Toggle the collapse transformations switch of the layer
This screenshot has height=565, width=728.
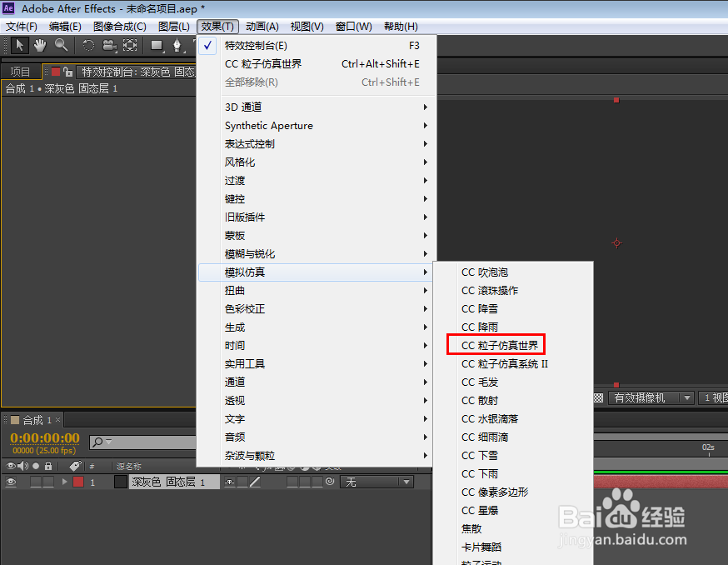click(242, 482)
